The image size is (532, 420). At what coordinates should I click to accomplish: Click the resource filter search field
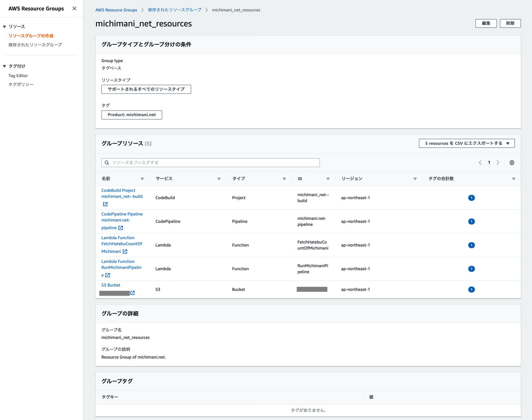[x=210, y=163]
